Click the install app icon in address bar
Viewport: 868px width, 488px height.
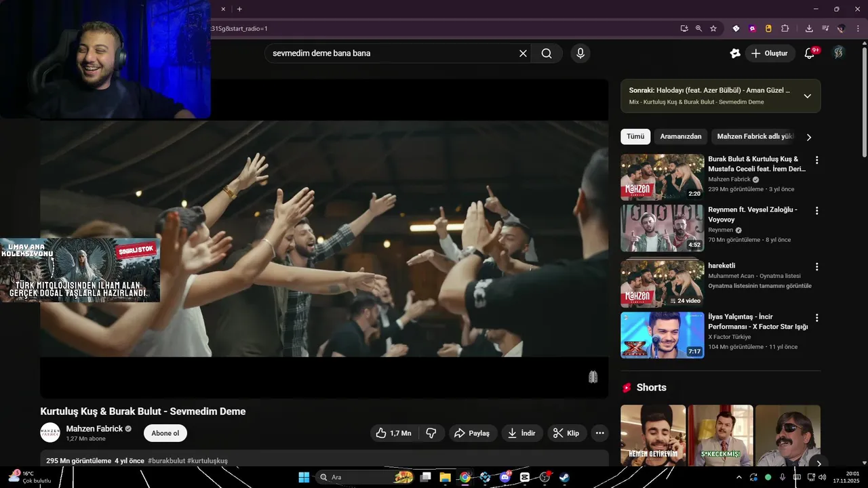684,28
